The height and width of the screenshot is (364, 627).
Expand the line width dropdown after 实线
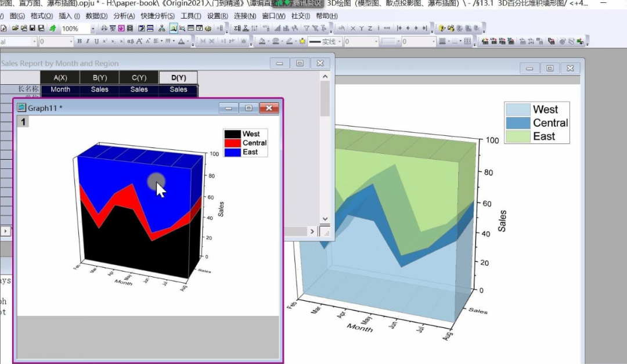click(376, 42)
